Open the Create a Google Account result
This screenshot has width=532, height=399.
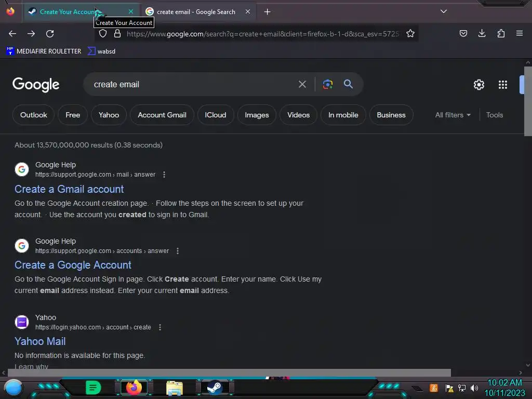coord(73,265)
